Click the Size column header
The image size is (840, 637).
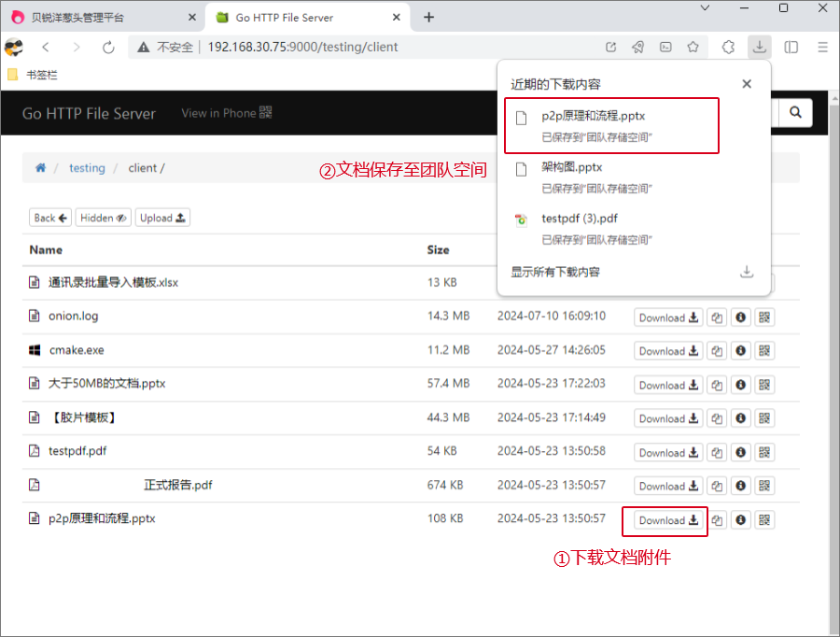(x=439, y=250)
